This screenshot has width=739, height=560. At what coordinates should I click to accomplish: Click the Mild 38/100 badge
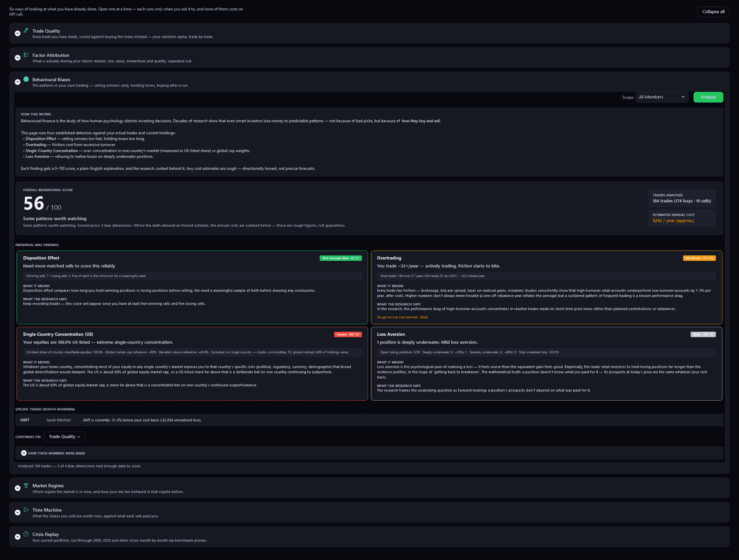pyautogui.click(x=703, y=334)
